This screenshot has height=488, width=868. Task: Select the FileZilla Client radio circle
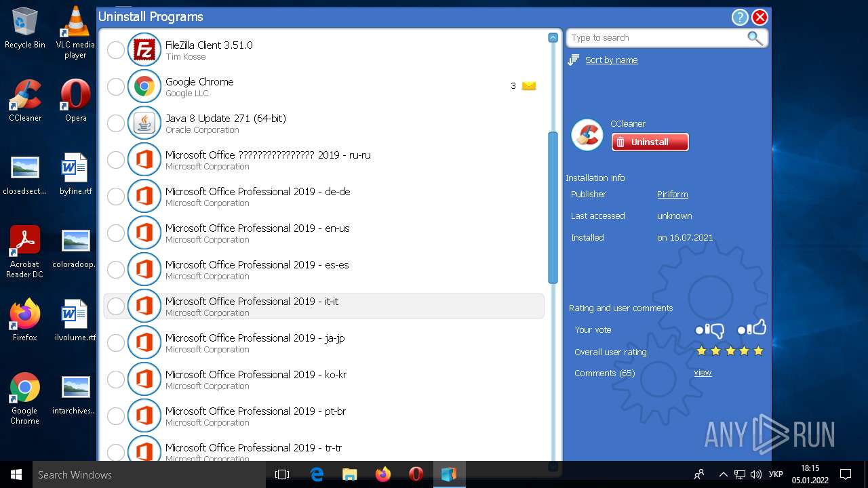point(116,49)
